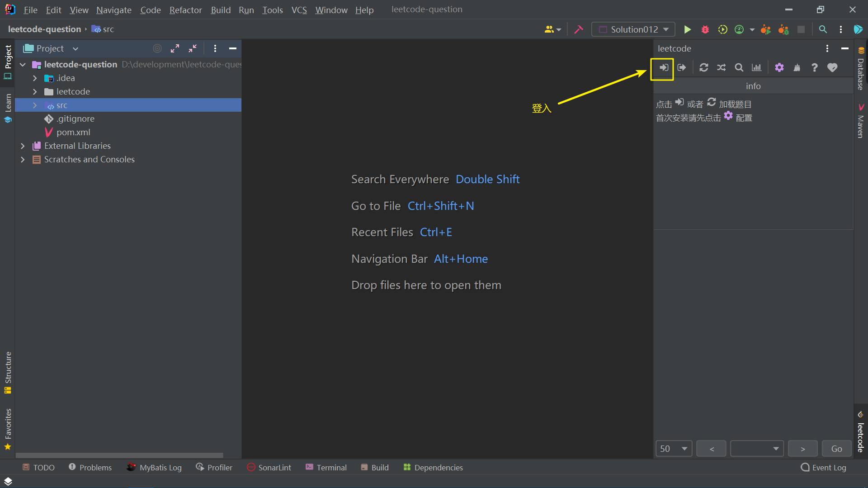
Task: Toggle the tool window bars icon in the status bar
Action: (8, 481)
